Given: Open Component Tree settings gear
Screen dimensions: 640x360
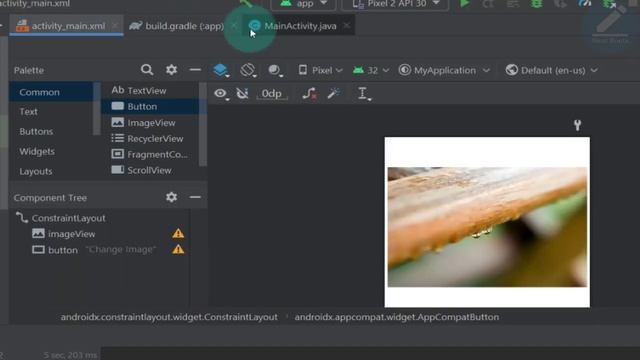Looking at the screenshot, I should coord(171,197).
